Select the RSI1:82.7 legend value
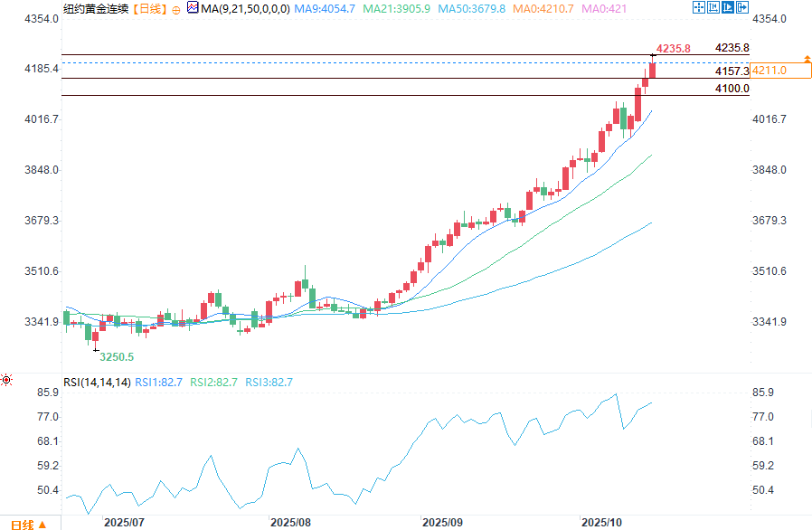 tap(158, 383)
